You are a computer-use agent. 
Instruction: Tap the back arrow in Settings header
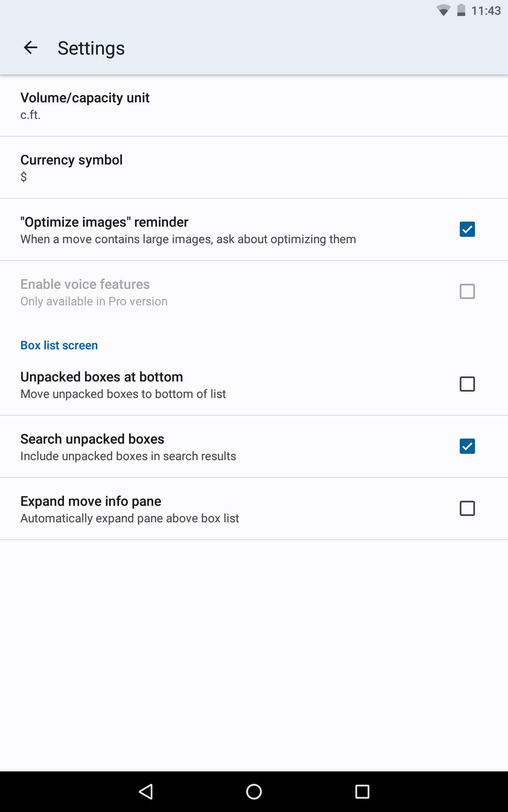pyautogui.click(x=30, y=47)
